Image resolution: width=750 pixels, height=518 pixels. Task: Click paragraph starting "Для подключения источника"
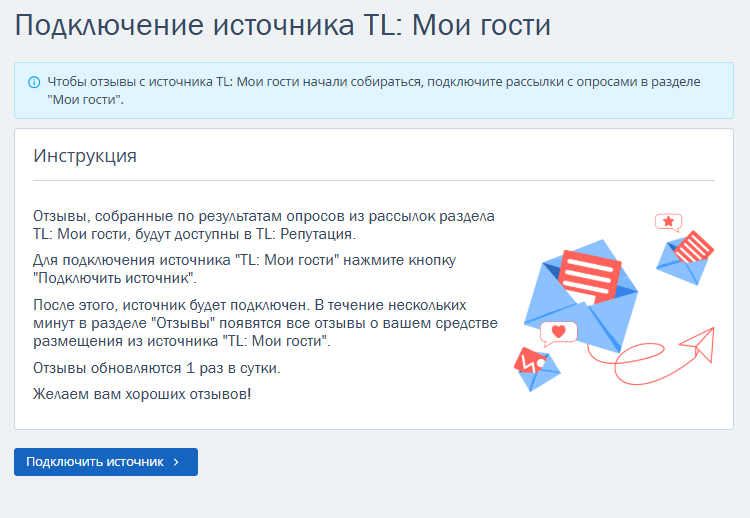pos(244,269)
